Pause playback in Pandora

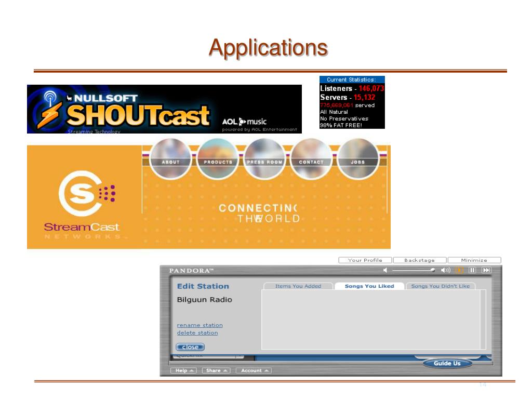[x=472, y=270]
